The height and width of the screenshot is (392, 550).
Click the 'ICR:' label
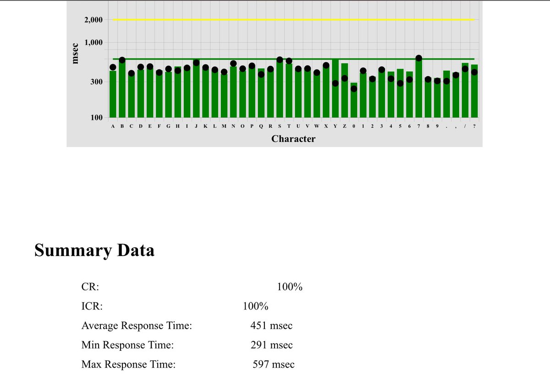[x=92, y=306]
